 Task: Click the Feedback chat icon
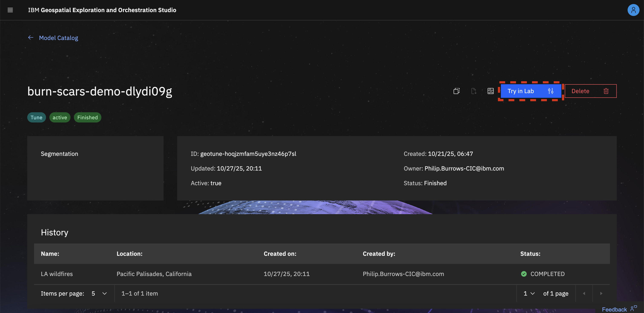[x=634, y=309]
